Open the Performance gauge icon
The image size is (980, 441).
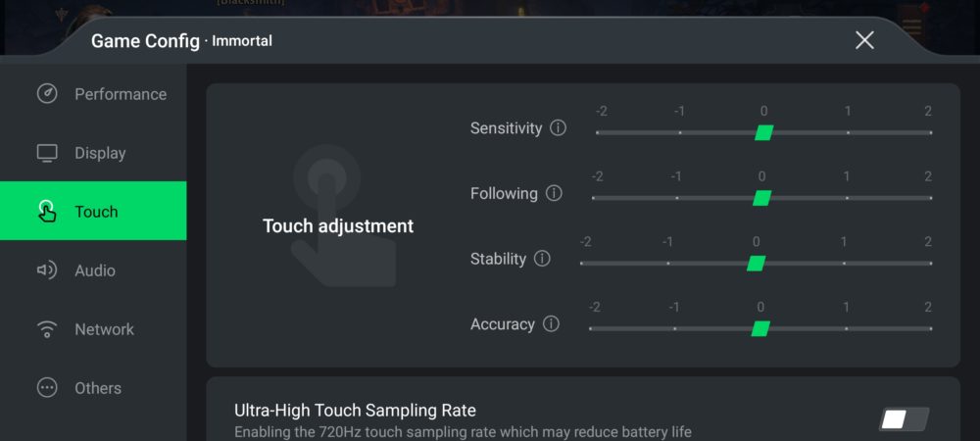coord(47,94)
